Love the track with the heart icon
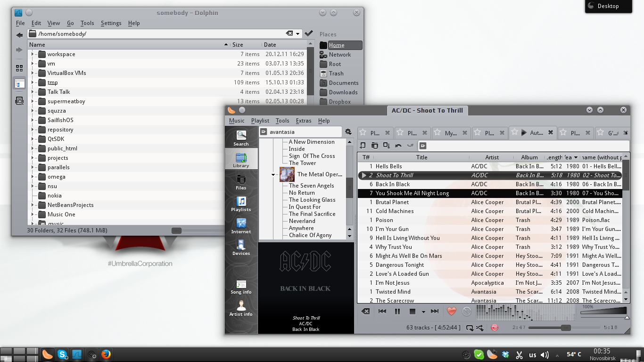This screenshot has height=362, width=644. click(452, 311)
